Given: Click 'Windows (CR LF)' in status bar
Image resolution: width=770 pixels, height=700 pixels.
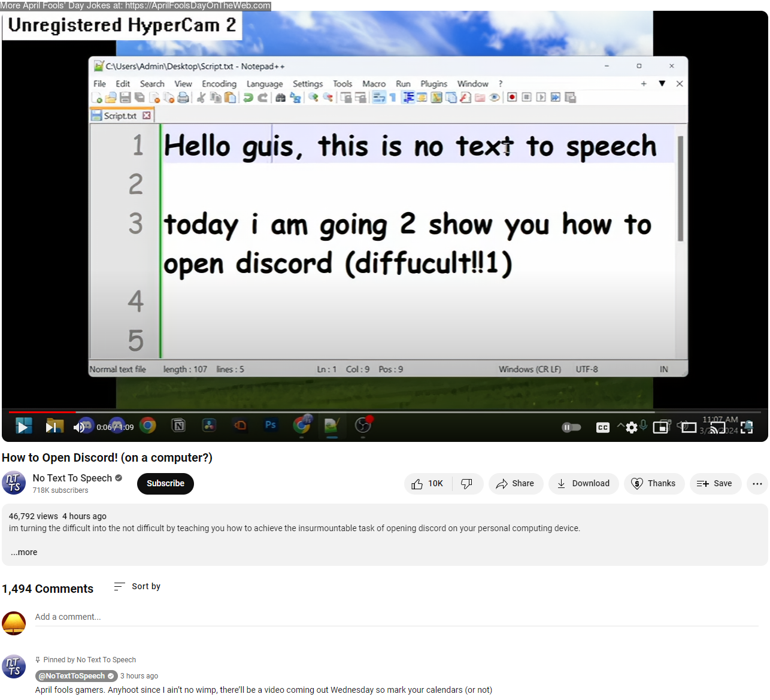Looking at the screenshot, I should coord(530,369).
